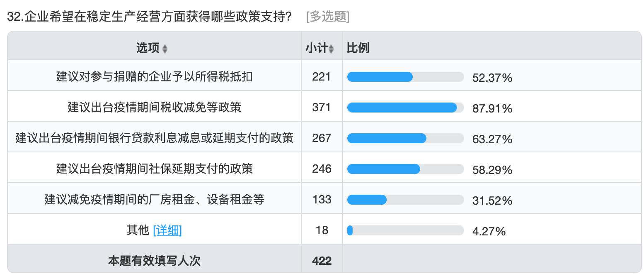The image size is (644, 274).
Task: Select the 建议对参与捐赠的企业予以所得税抵扣 option text
Action: tap(154, 77)
